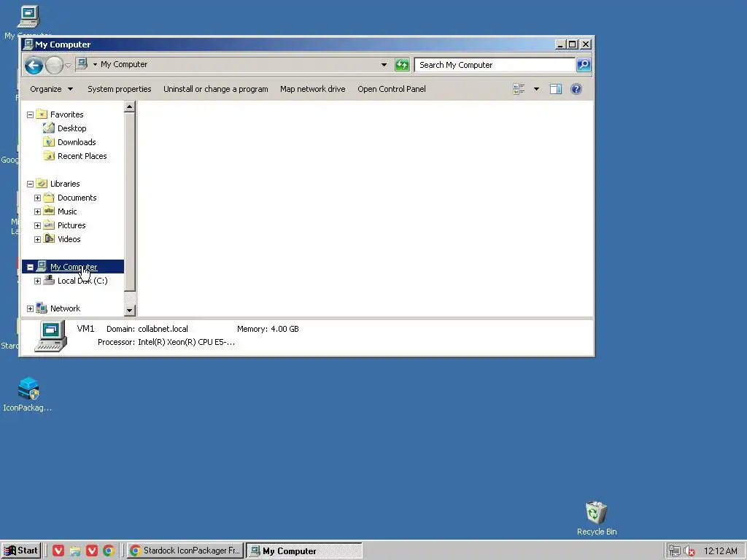Open recent pages dropdown beside Forward button

[68, 66]
